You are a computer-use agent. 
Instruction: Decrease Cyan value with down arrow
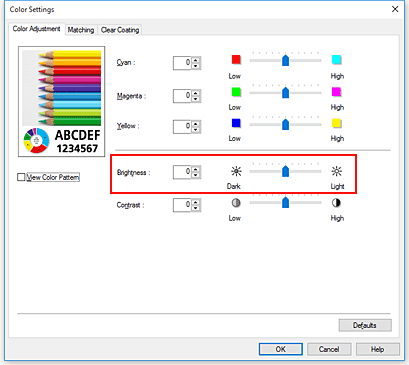196,66
